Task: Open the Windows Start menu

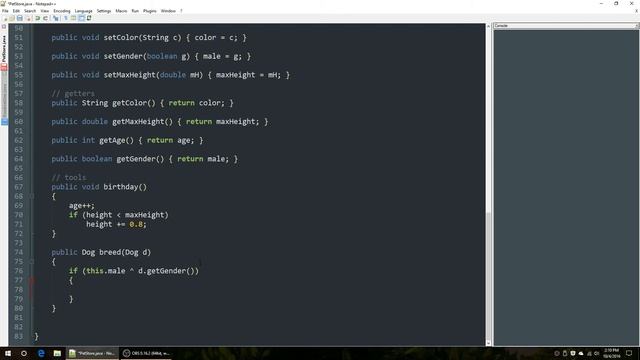Action: 8,353
